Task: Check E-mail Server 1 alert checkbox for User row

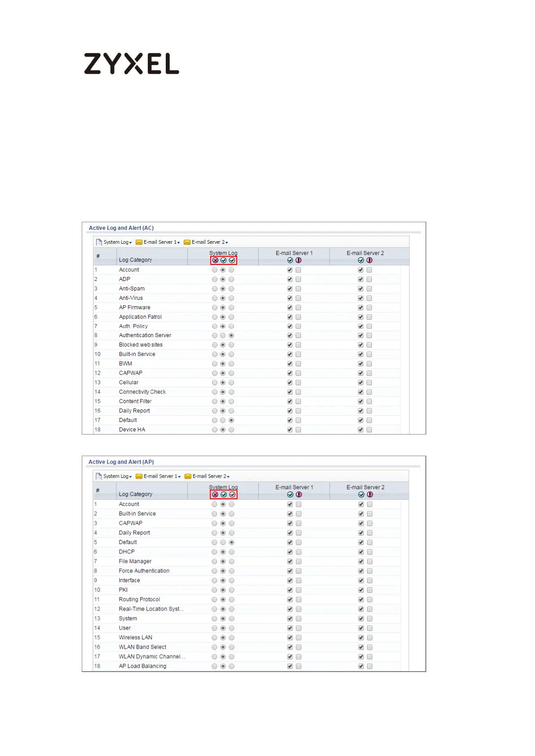Action: [299, 629]
